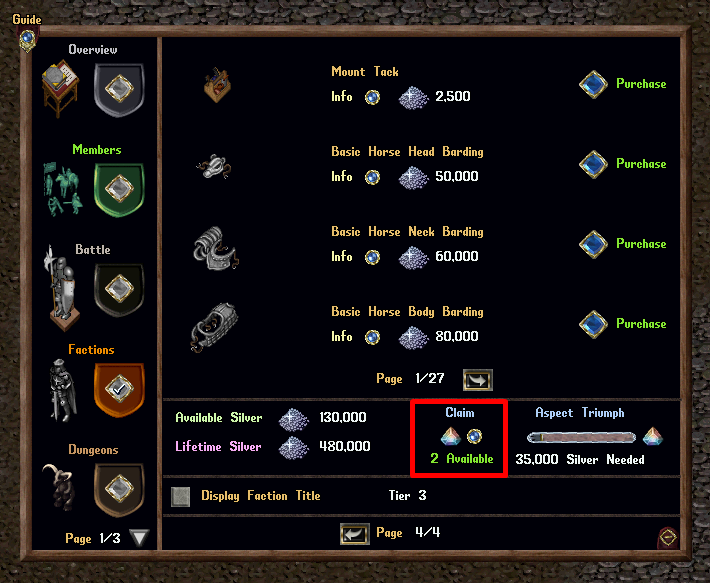Claim available aspect with the blue orb

pyautogui.click(x=474, y=436)
